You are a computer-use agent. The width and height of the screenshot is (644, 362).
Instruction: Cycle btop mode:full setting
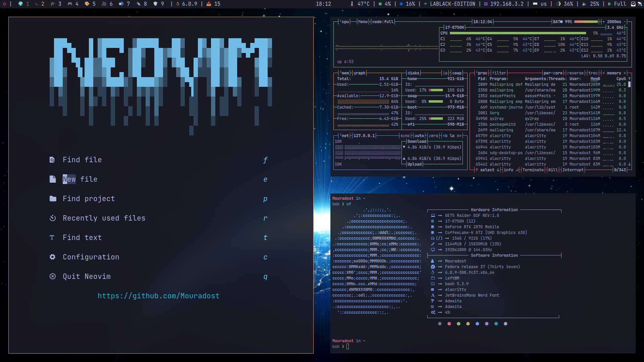coord(382,22)
